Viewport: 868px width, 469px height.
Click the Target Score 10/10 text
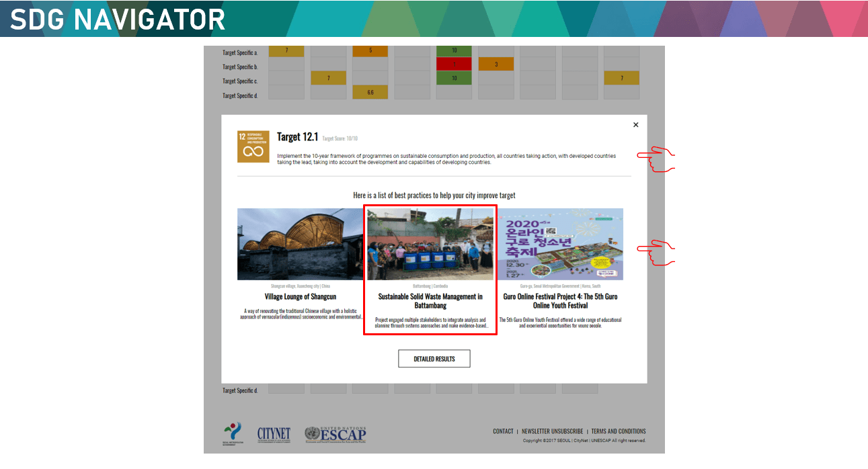(340, 138)
